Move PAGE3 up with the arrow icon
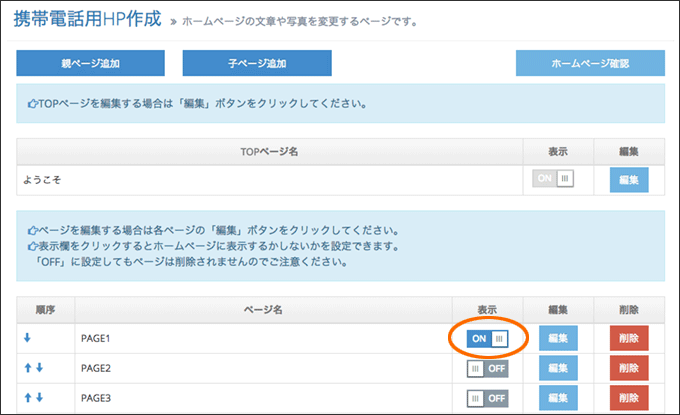The height and width of the screenshot is (415, 680). pyautogui.click(x=28, y=397)
